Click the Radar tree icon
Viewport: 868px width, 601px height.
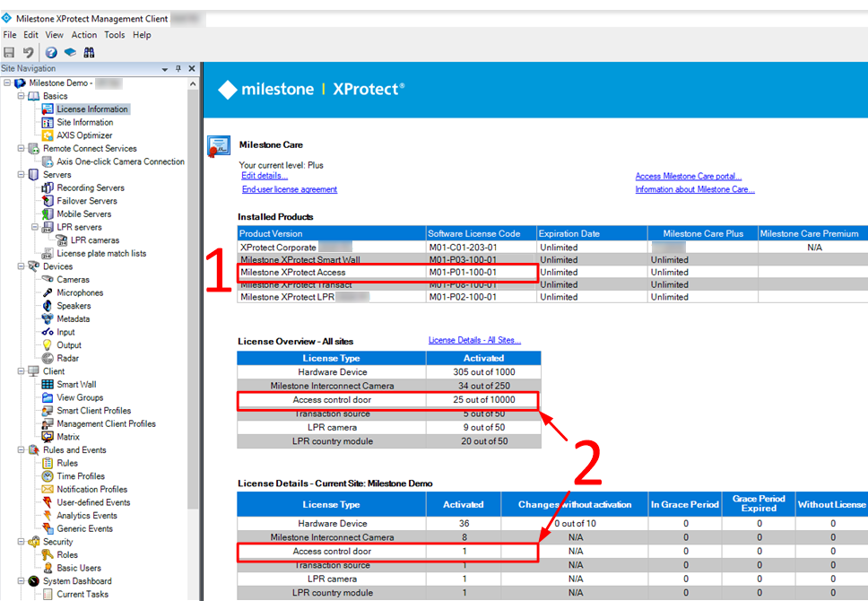48,359
